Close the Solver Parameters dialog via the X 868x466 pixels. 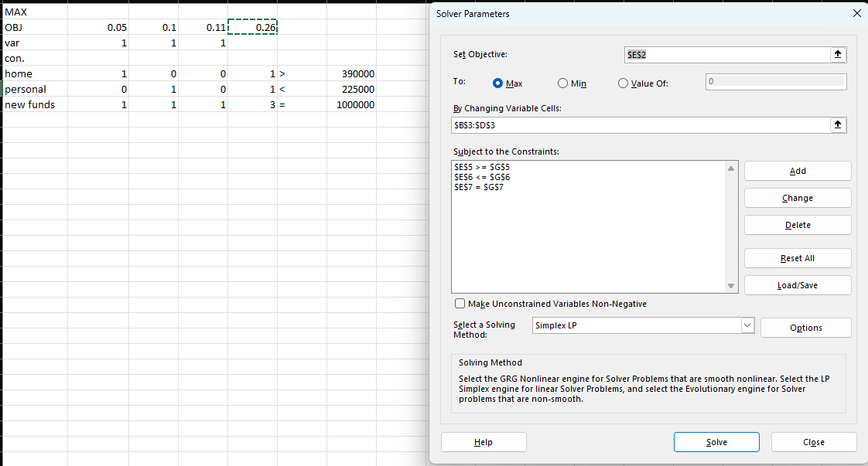857,13
